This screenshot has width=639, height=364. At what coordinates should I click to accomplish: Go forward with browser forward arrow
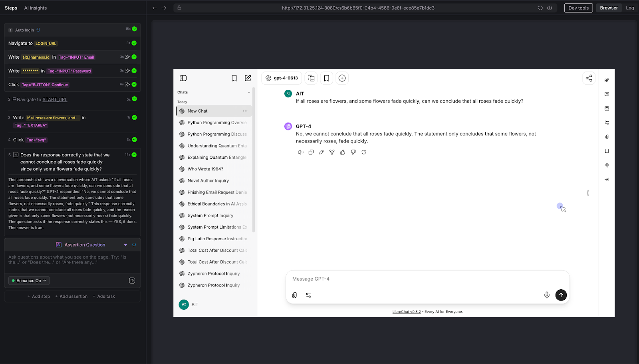pos(164,8)
